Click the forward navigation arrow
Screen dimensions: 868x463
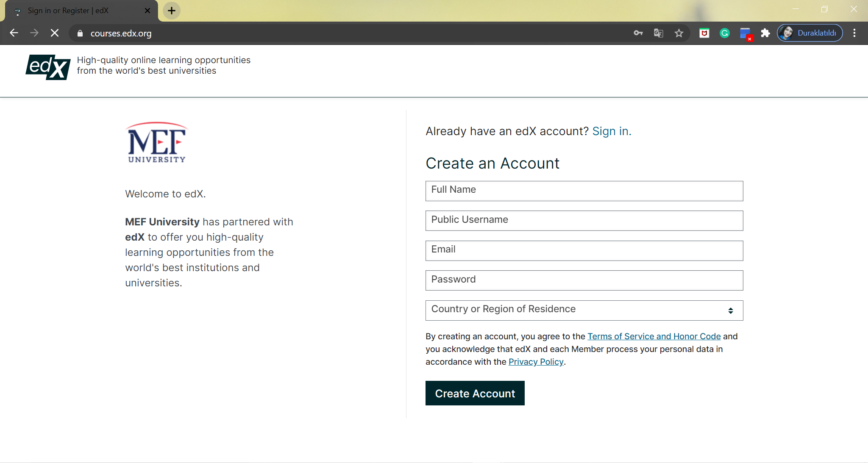[34, 33]
